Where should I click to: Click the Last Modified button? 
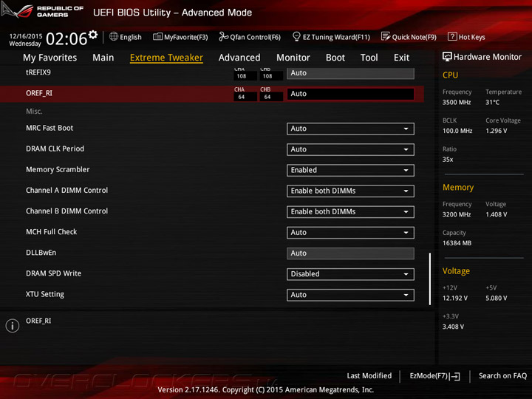(369, 375)
